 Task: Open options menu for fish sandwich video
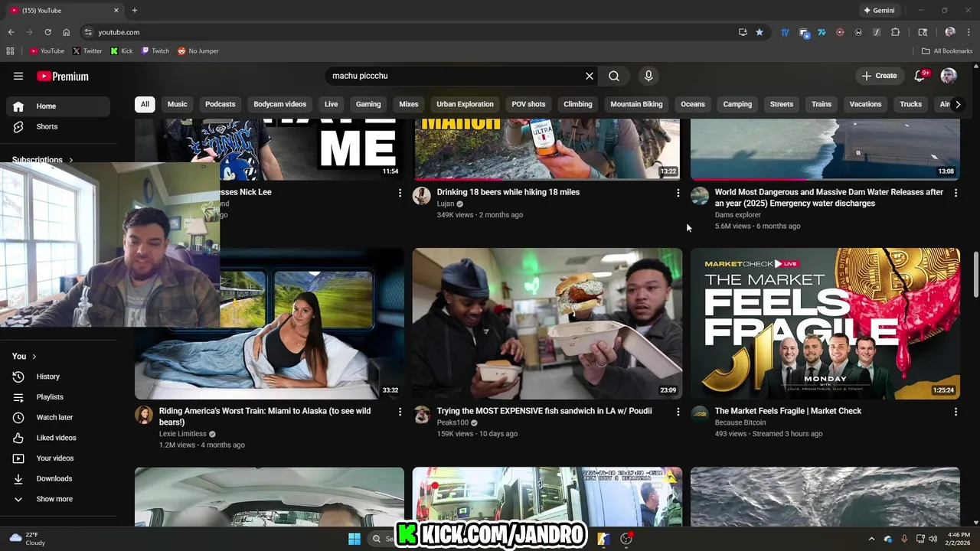tap(678, 412)
